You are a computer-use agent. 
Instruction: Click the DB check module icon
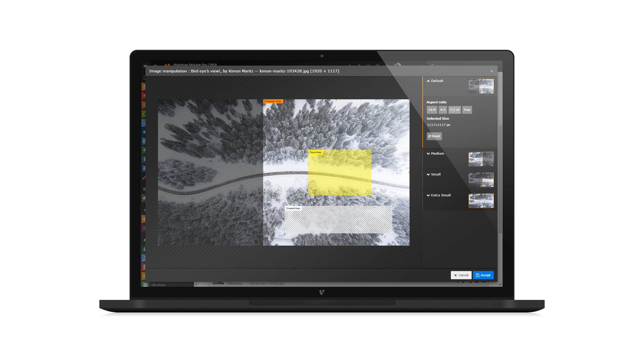(x=145, y=285)
